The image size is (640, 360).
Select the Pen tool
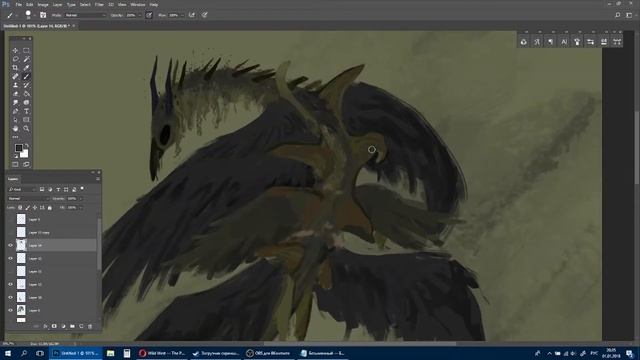click(15, 111)
